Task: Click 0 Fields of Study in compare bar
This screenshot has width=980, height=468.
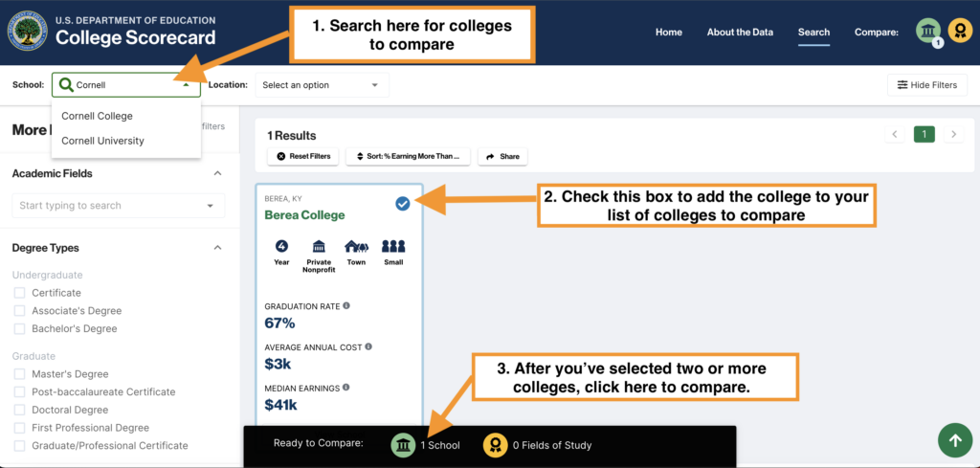Action: [x=552, y=445]
